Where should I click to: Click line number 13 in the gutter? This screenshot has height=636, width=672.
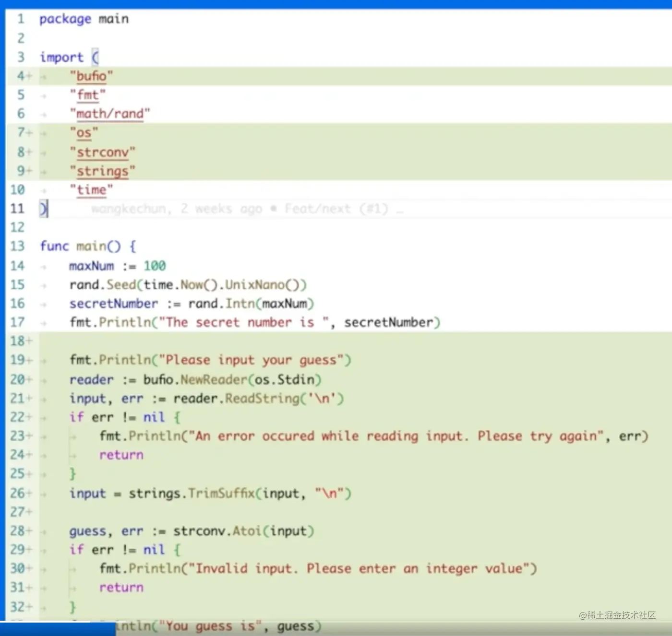click(17, 247)
